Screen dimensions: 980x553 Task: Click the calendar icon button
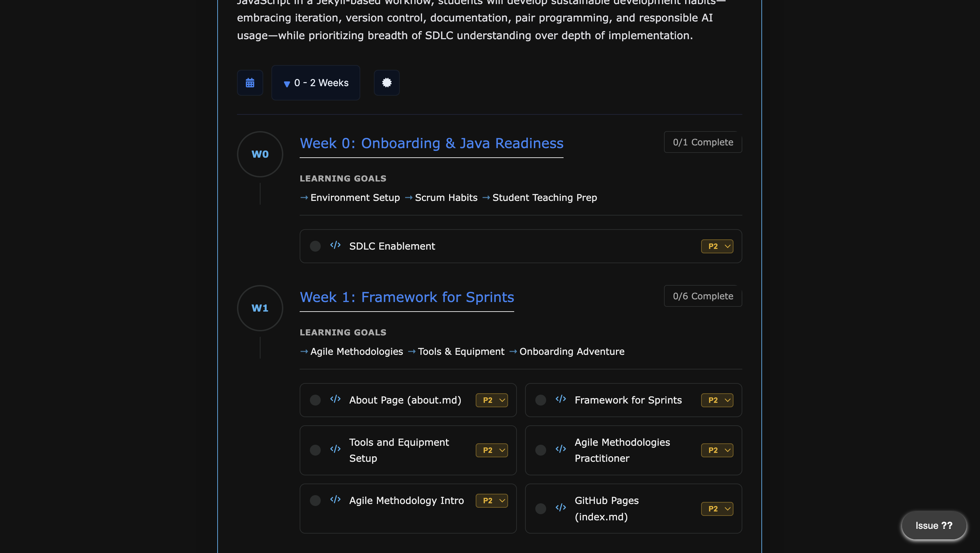click(x=250, y=82)
